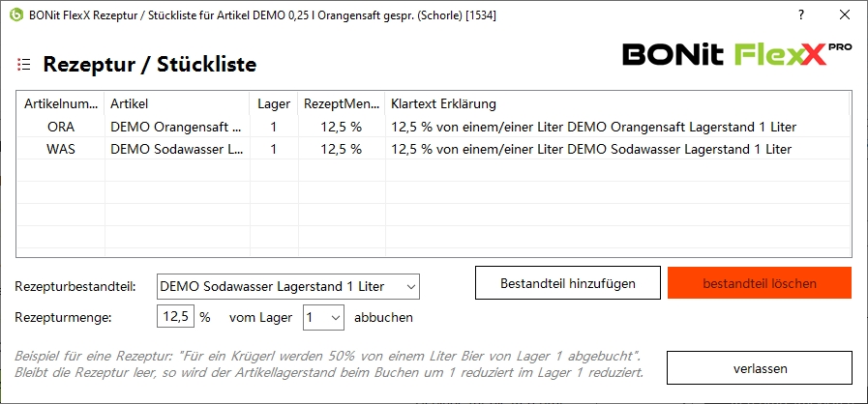868x404 pixels.
Task: Click Sodawasser Lagerstand explanation text
Action: click(x=591, y=149)
